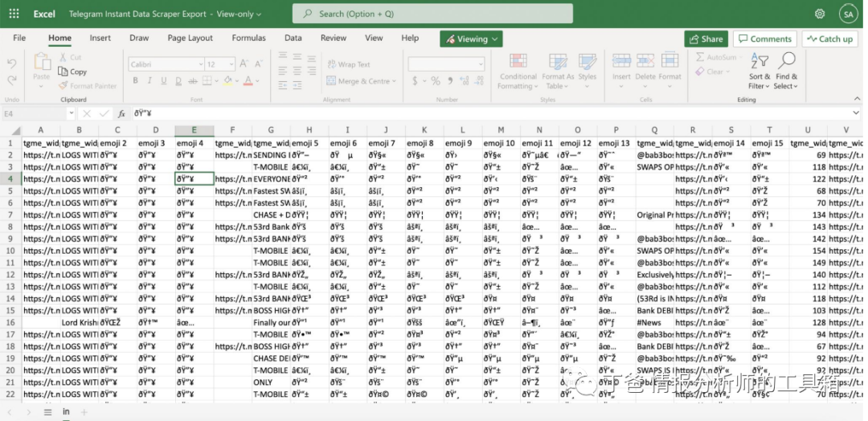Expand the Viewing mode dropdown
868x421 pixels.
coord(471,39)
